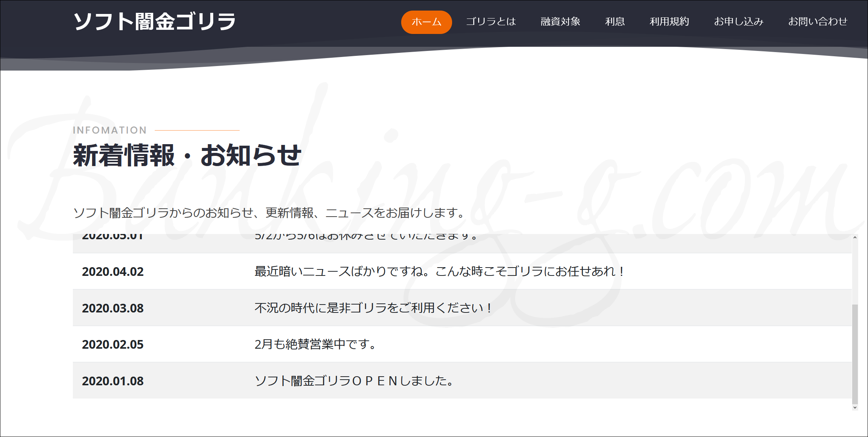Click the INFOMATION section label
Screen dimensions: 868x437
[x=110, y=130]
